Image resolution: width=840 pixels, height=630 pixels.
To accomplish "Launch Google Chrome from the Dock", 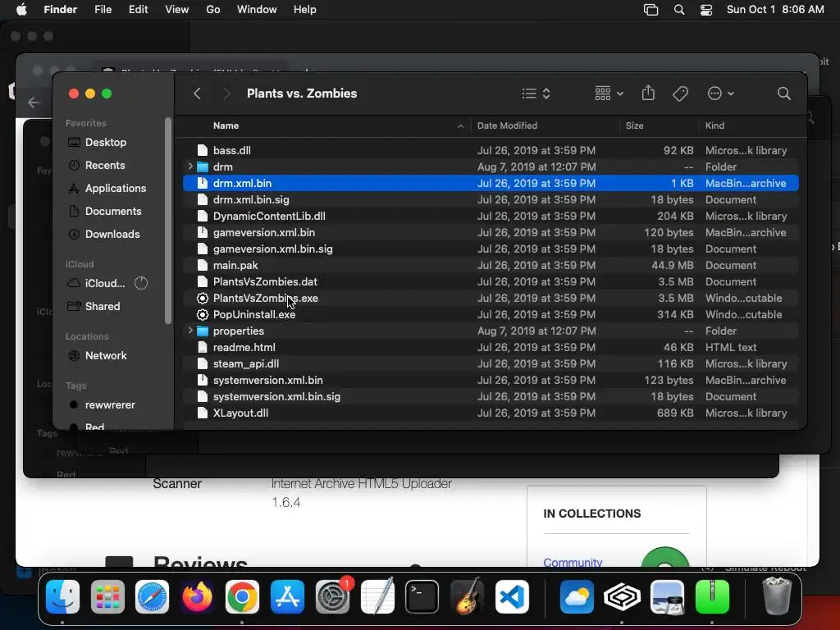I will 242,597.
